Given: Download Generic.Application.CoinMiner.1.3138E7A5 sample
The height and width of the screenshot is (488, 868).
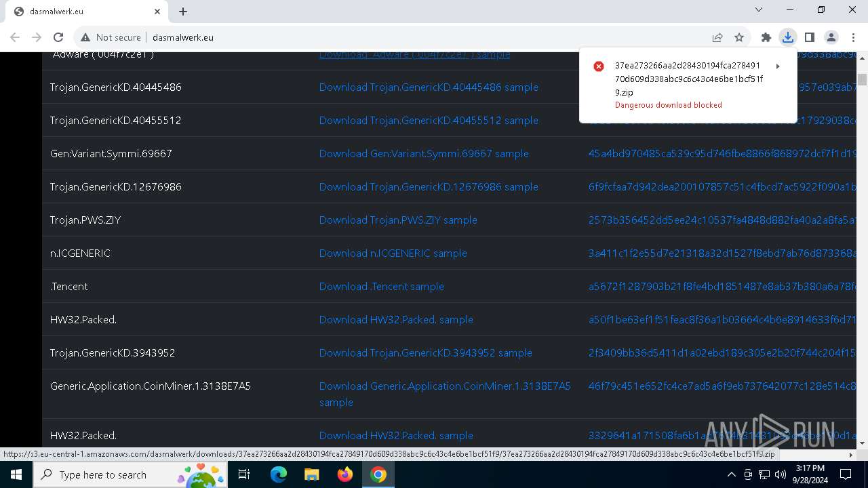Looking at the screenshot, I should (445, 394).
